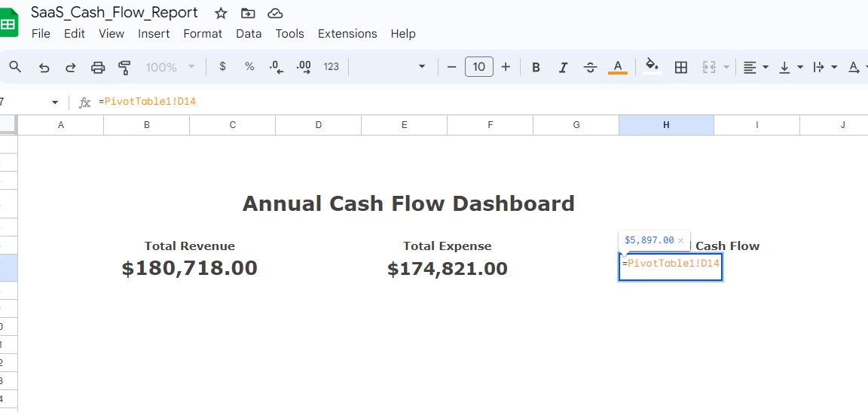Decrease font size with minus button
Viewport: 868px width, 412px height.
point(452,67)
